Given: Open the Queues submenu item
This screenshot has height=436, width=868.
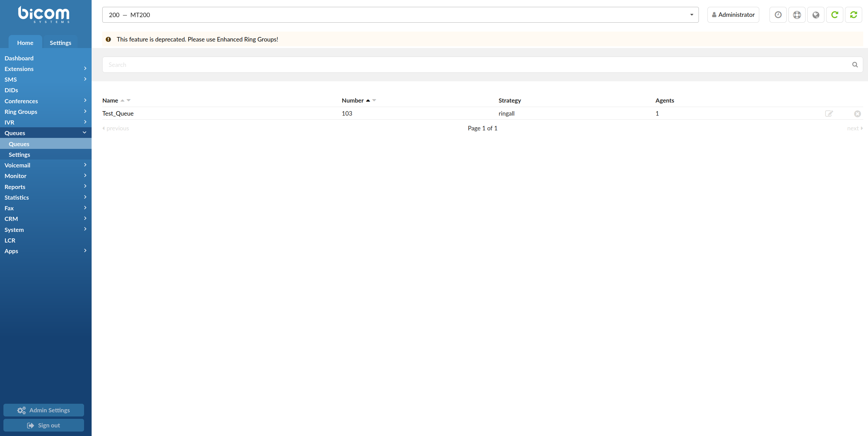Looking at the screenshot, I should (18, 143).
